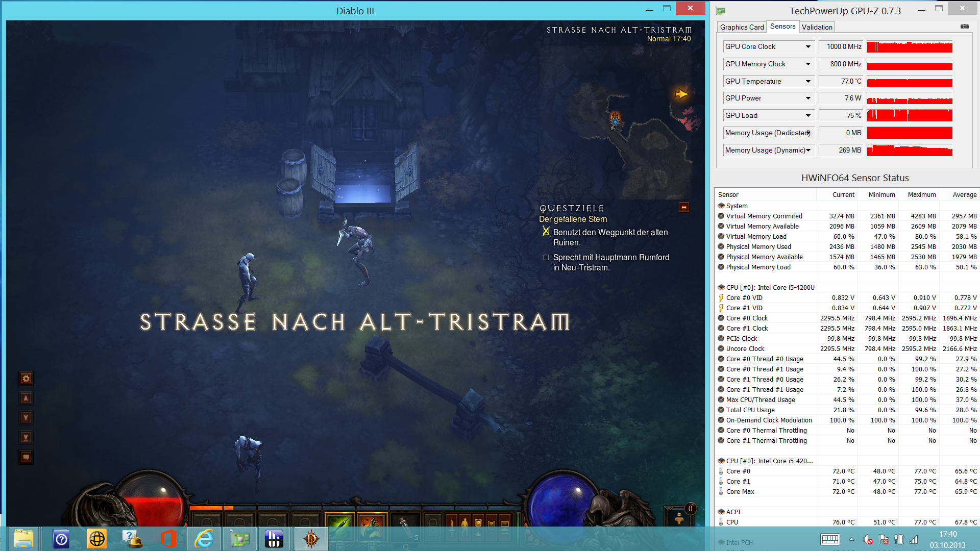Open the GPU Core Clock dropdown
The image size is (980, 551).
808,47
